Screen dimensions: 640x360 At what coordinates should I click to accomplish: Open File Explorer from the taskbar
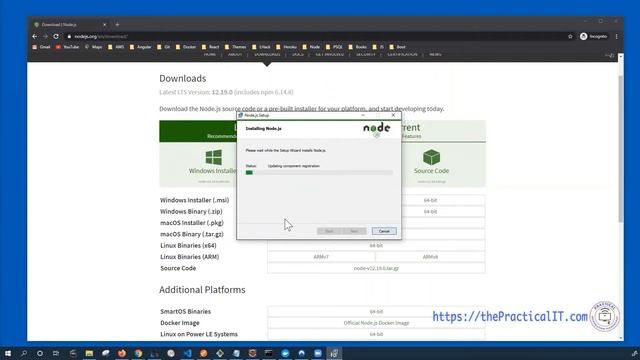click(x=89, y=353)
